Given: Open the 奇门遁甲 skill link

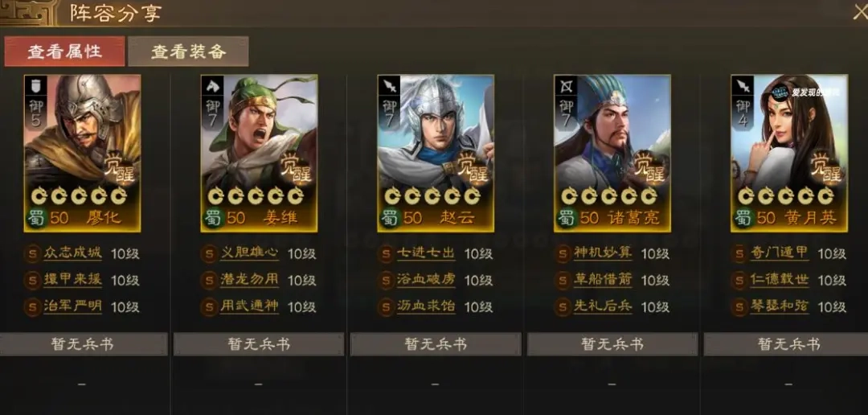Looking at the screenshot, I should click(779, 253).
